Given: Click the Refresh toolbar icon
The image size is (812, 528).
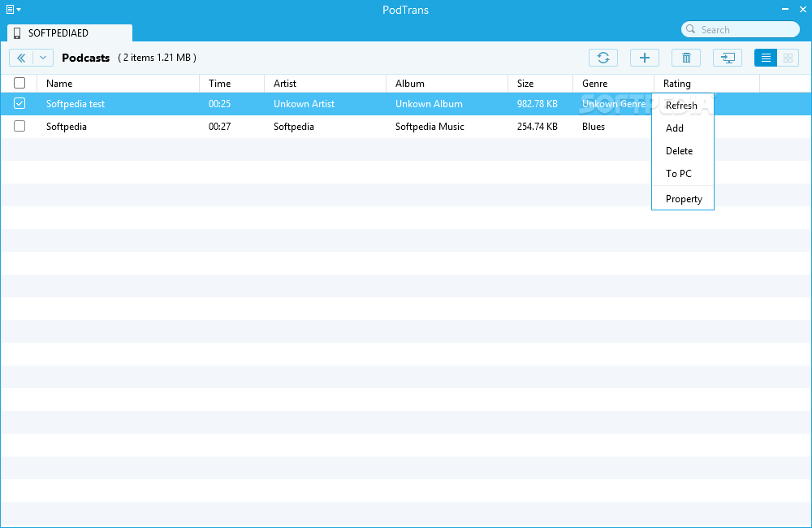Looking at the screenshot, I should pyautogui.click(x=603, y=58).
